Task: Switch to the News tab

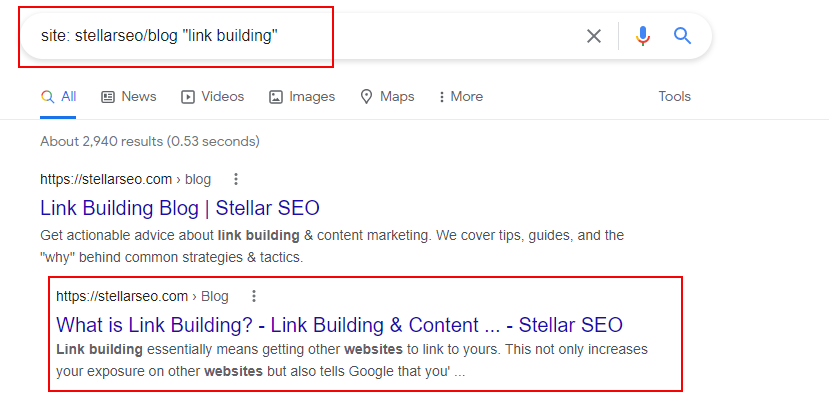Action: pos(128,97)
